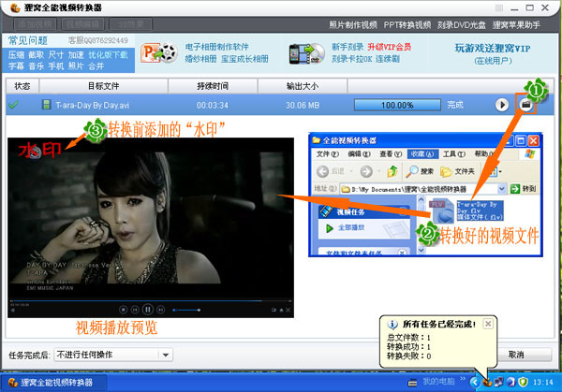Click the green shield tray icon
562x392 pixels.
pyautogui.click(x=523, y=382)
